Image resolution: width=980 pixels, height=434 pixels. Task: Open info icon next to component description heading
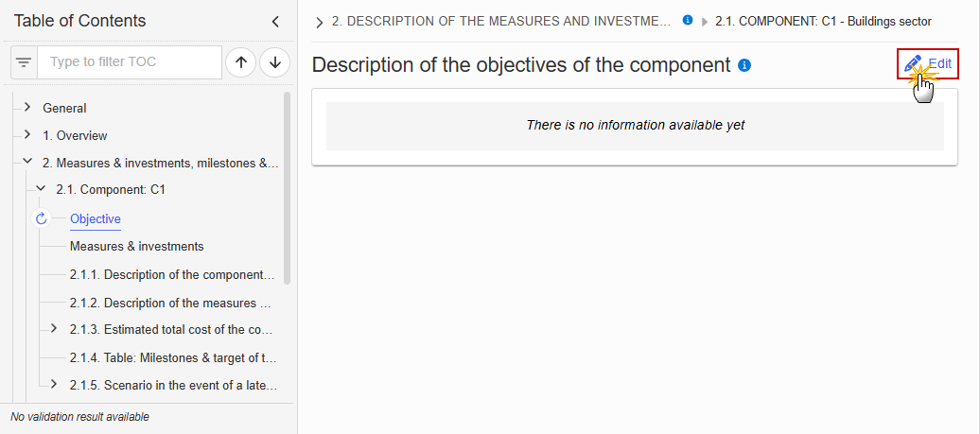(744, 65)
